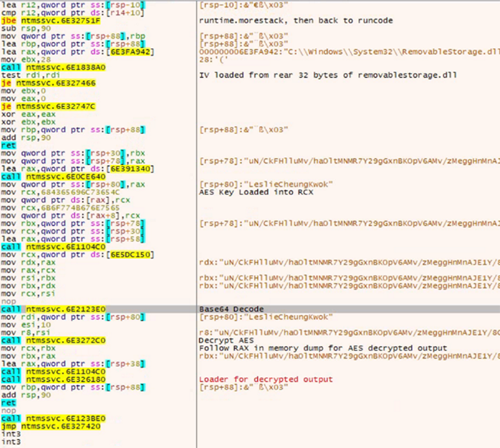Click the 'call ntmssvc.6E3272C0' instruction
This screenshot has height=448, width=500.
[53, 341]
